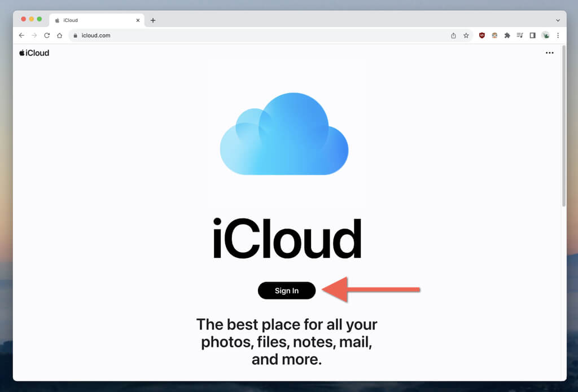The image size is (578, 392).
Task: Close the iCloud tab
Action: coord(138,20)
